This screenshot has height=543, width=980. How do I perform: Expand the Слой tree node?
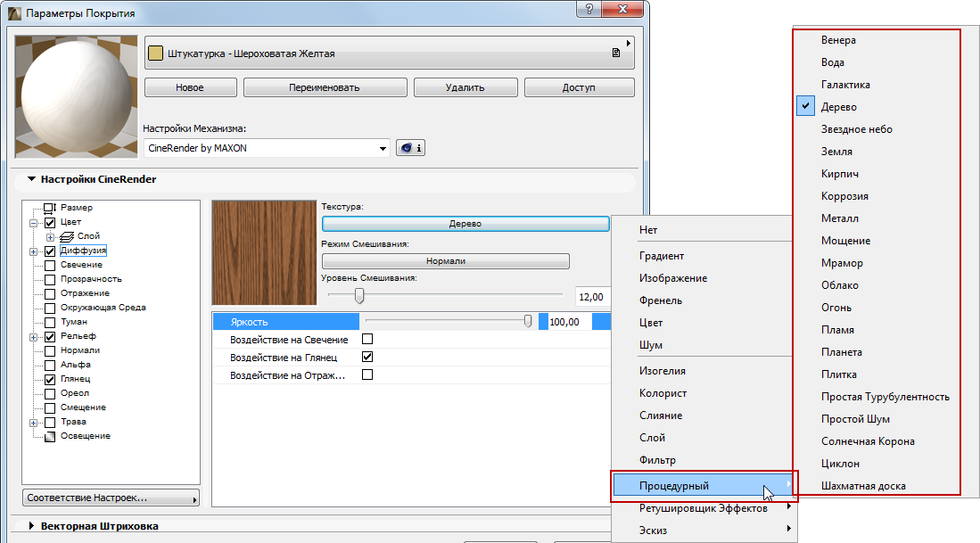pyautogui.click(x=50, y=237)
